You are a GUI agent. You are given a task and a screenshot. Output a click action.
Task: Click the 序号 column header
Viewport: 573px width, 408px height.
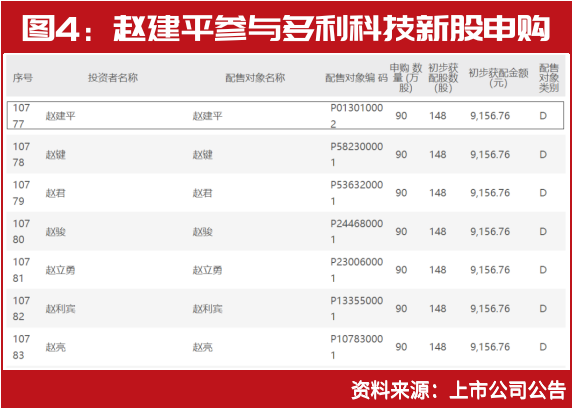pos(23,78)
